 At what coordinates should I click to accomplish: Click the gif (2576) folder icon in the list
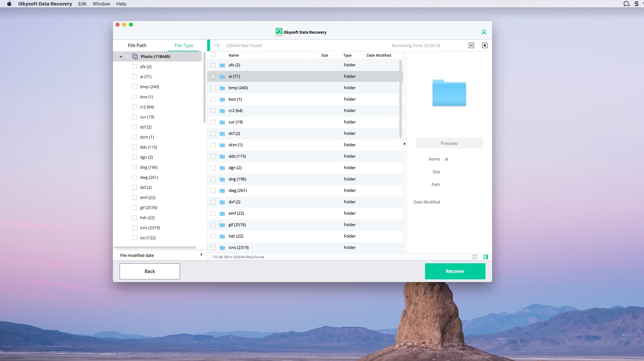click(x=222, y=225)
